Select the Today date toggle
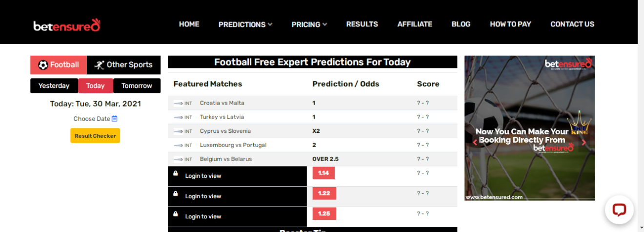Image resolution: width=644 pixels, height=232 pixels. [96, 86]
